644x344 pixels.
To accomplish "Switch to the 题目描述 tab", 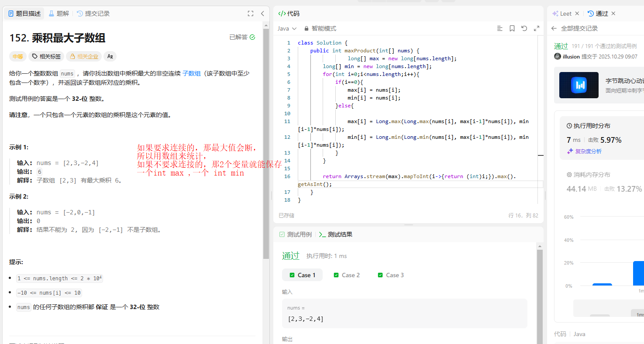I will point(24,14).
